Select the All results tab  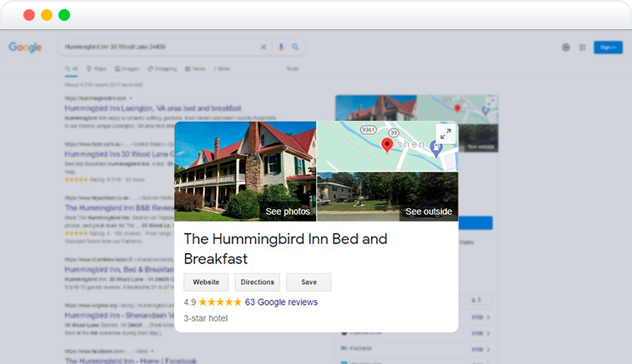point(72,69)
